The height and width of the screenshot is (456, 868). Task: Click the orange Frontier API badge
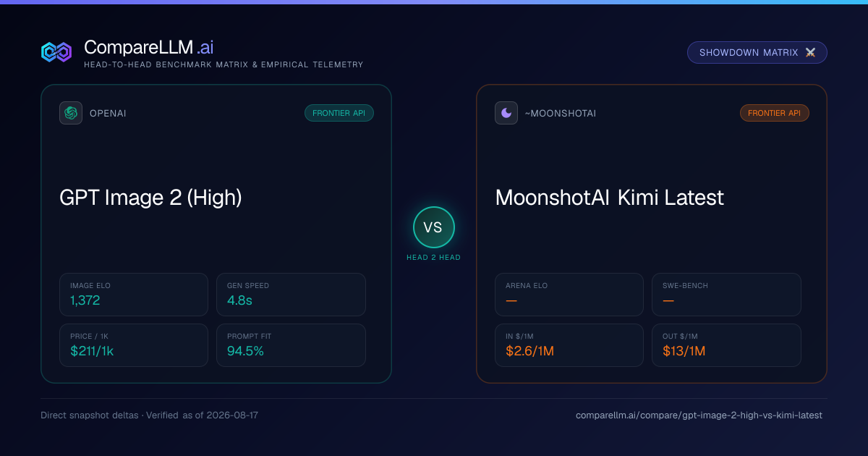tap(775, 113)
